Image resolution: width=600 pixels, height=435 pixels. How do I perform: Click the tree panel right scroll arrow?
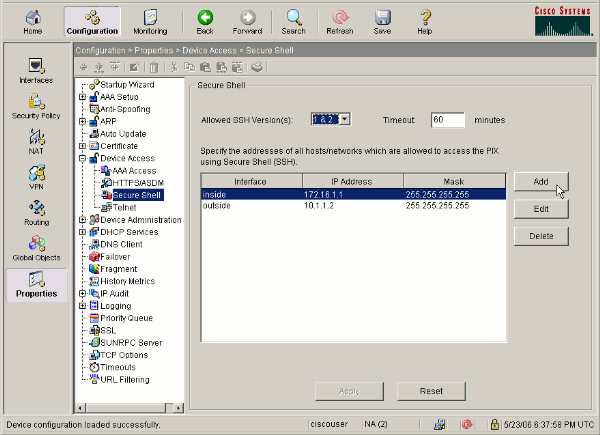tap(178, 408)
